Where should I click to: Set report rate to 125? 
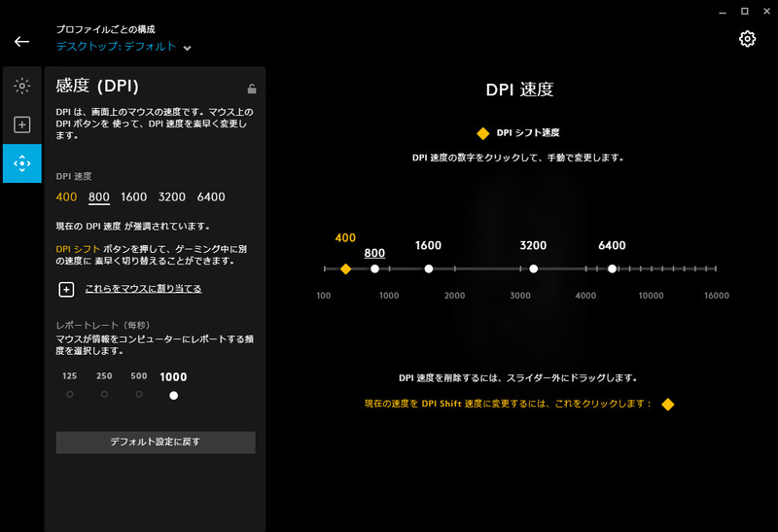[x=70, y=394]
